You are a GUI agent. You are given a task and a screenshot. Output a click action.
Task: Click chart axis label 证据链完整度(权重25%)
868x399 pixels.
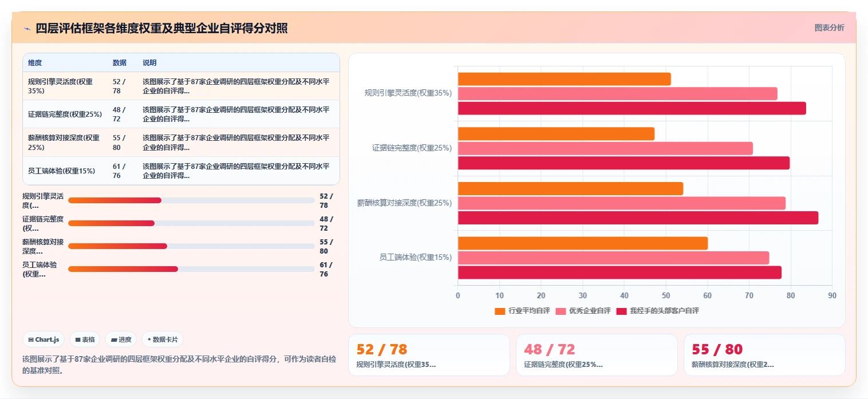(x=412, y=148)
